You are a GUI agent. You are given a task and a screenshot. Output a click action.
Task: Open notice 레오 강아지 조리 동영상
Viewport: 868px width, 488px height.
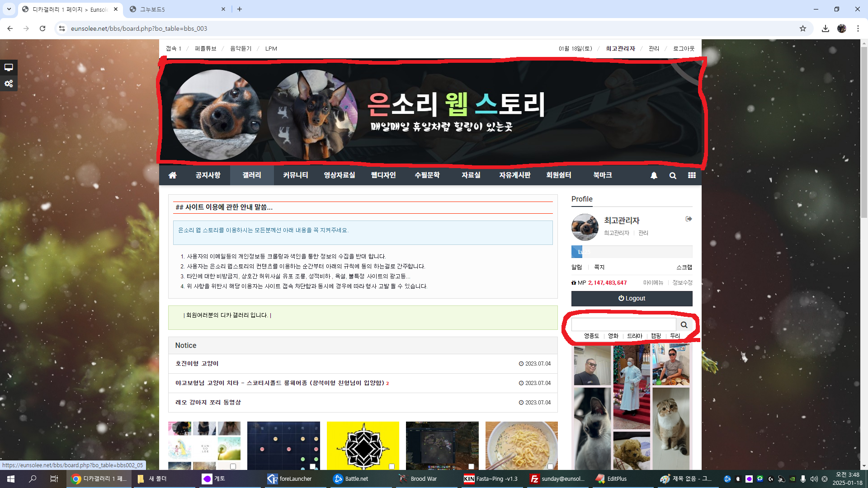point(208,402)
